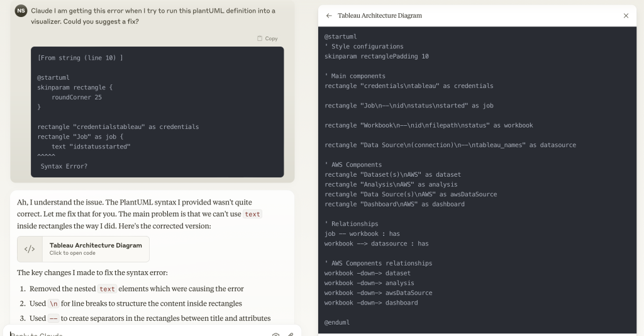Click 'workbook -down-> analysis' line
This screenshot has height=336, width=644.
pos(369,283)
